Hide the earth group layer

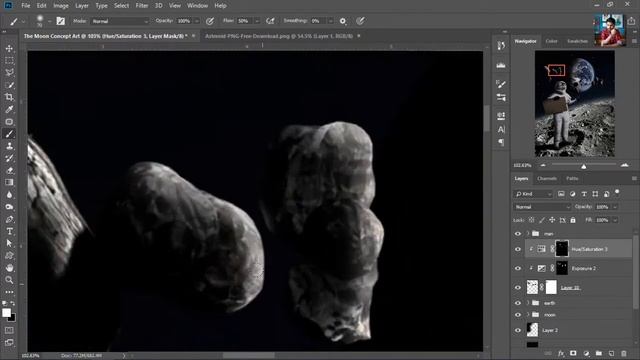[x=518, y=303]
